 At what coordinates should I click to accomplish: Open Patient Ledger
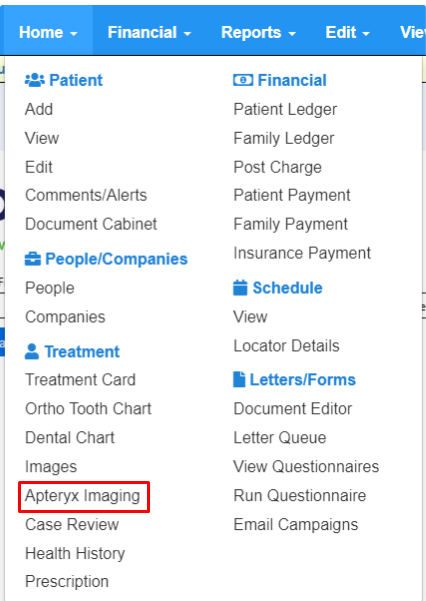pos(285,109)
